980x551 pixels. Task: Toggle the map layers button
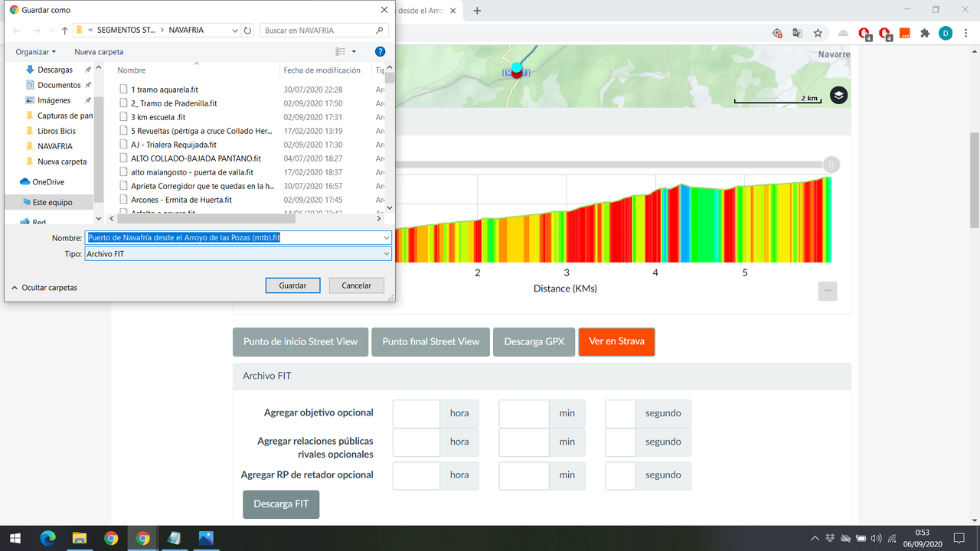tap(838, 95)
